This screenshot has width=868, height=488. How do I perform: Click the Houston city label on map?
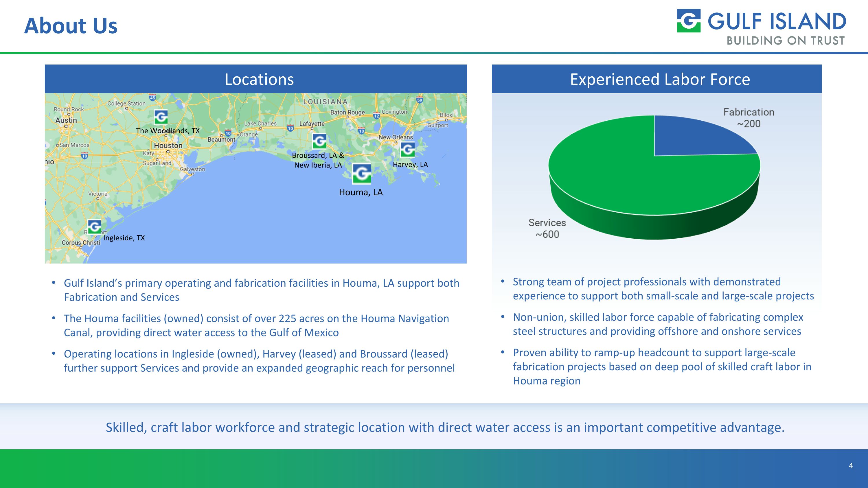168,146
